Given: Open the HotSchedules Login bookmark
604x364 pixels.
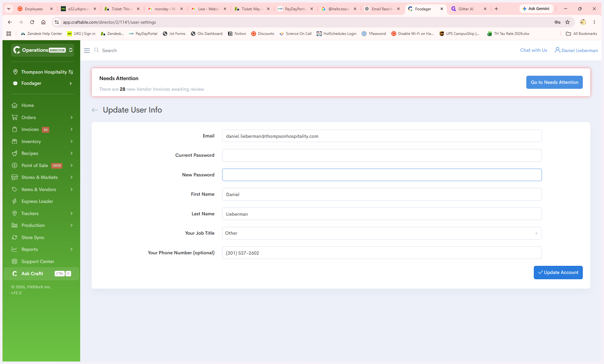Looking at the screenshot, I should [336, 34].
